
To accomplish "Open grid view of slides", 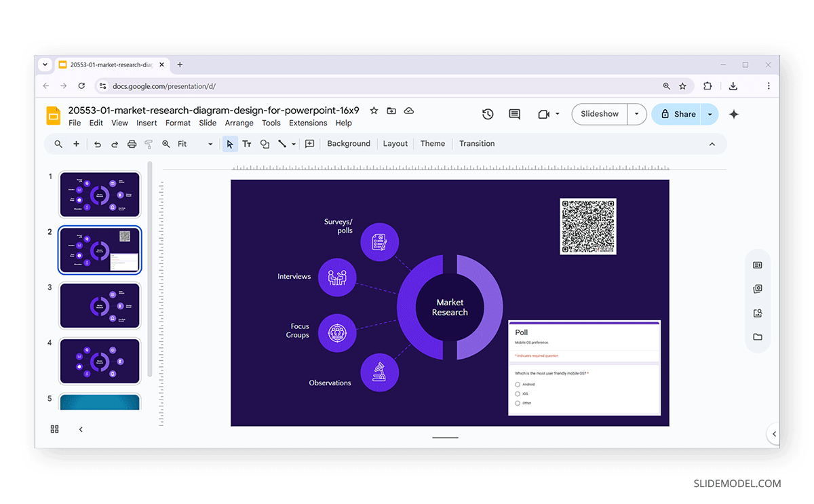I will click(x=54, y=429).
